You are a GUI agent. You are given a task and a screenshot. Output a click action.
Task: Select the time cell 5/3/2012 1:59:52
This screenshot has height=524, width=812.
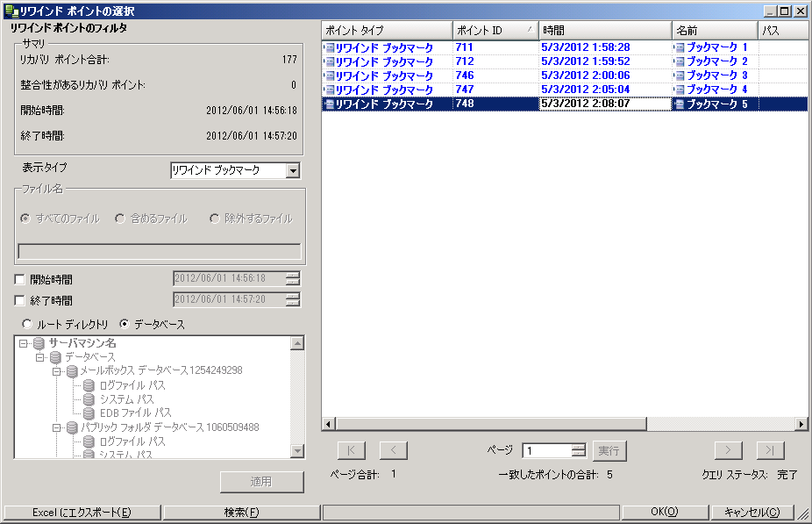click(x=605, y=61)
